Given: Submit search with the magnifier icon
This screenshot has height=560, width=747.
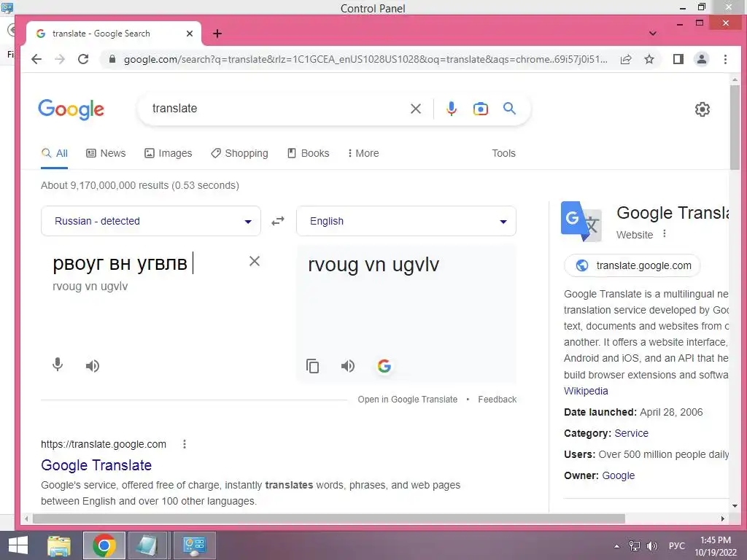Looking at the screenshot, I should 509,108.
